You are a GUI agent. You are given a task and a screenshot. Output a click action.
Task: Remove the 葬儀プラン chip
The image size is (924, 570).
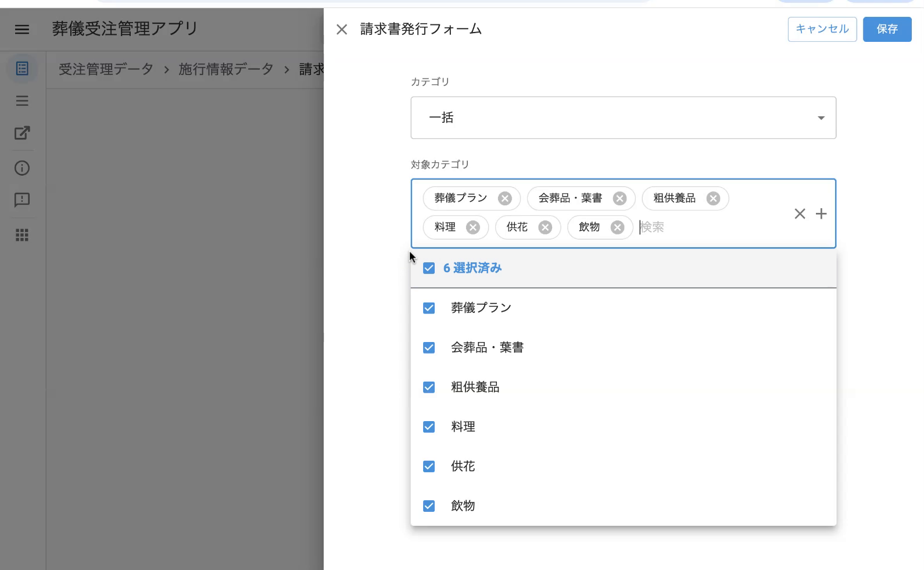[x=505, y=198]
